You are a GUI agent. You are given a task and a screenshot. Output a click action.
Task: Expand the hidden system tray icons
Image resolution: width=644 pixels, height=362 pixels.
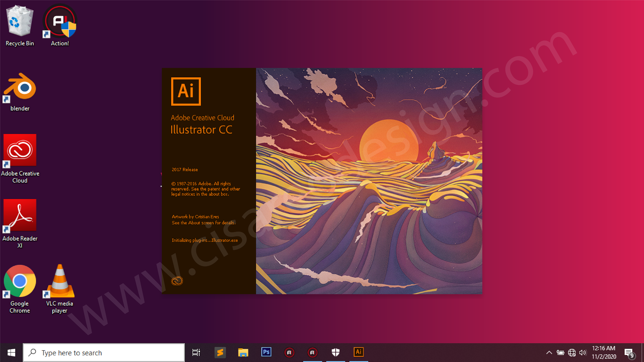coord(549,353)
